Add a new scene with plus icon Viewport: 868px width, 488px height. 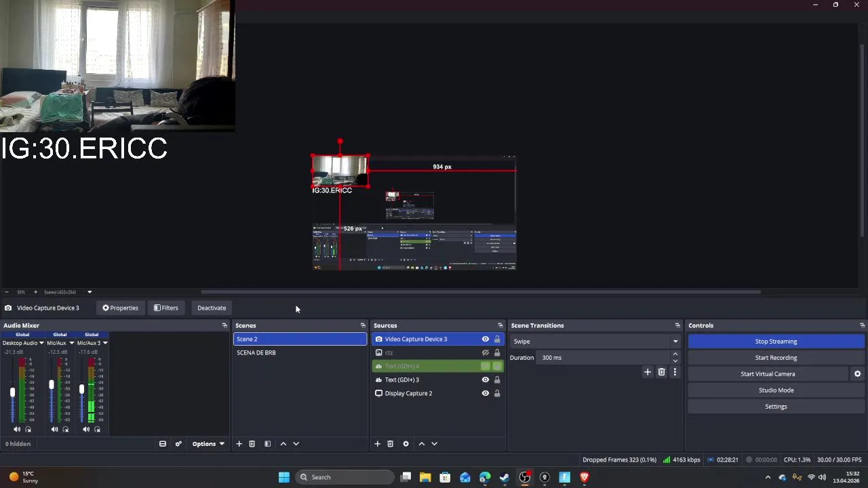(239, 444)
